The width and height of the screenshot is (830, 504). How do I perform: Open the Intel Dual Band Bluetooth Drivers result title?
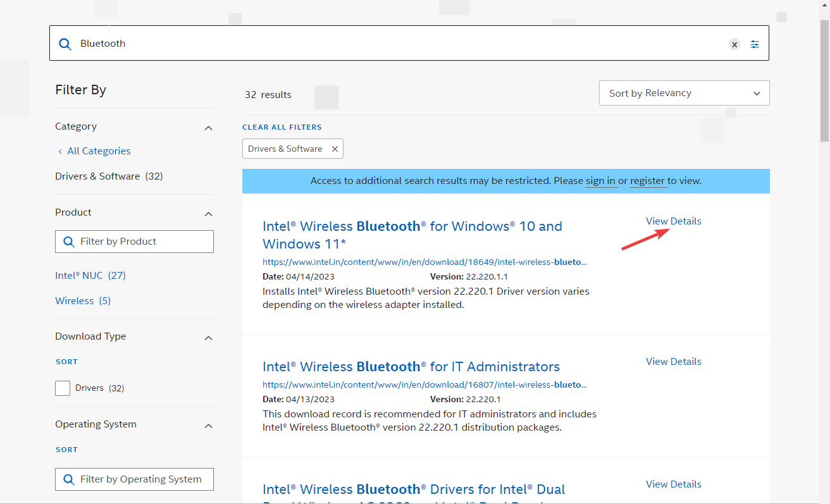click(x=414, y=492)
